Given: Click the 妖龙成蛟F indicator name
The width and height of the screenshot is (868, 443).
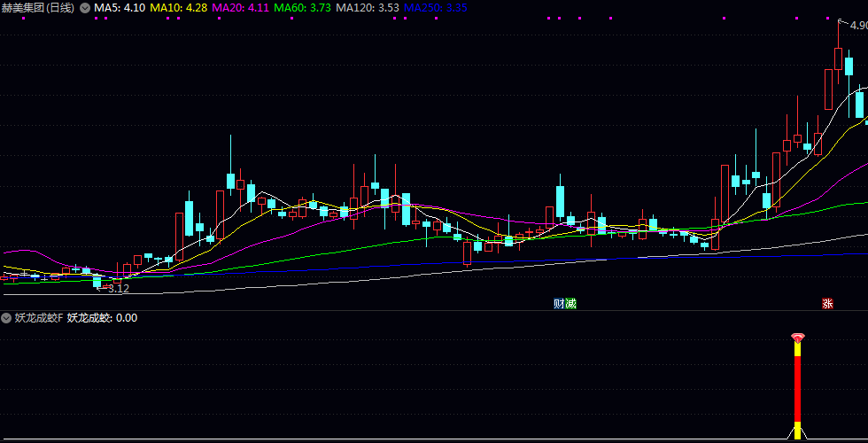Looking at the screenshot, I should pyautogui.click(x=38, y=318).
